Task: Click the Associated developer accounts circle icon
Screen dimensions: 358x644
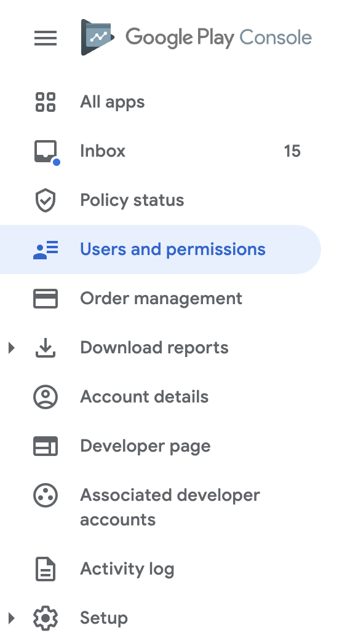Action: (46, 495)
